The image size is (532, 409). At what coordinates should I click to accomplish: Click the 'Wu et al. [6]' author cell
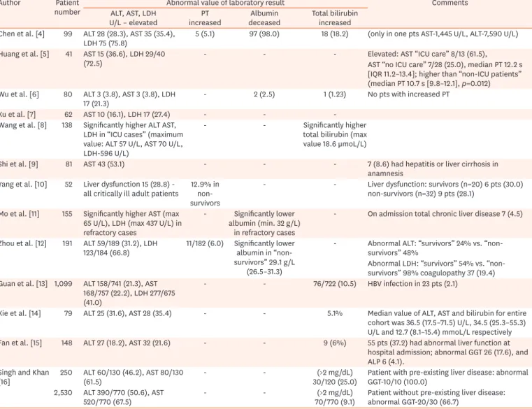20,94
